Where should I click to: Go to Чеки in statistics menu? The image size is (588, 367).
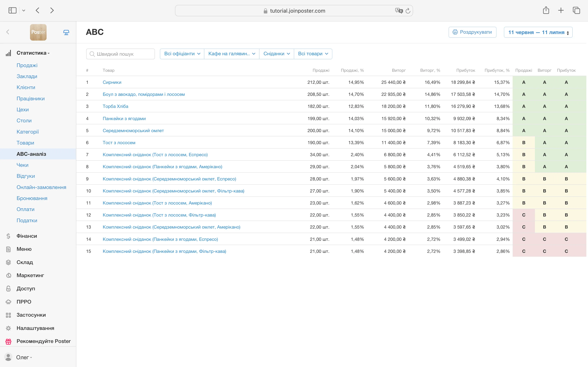coord(22,165)
